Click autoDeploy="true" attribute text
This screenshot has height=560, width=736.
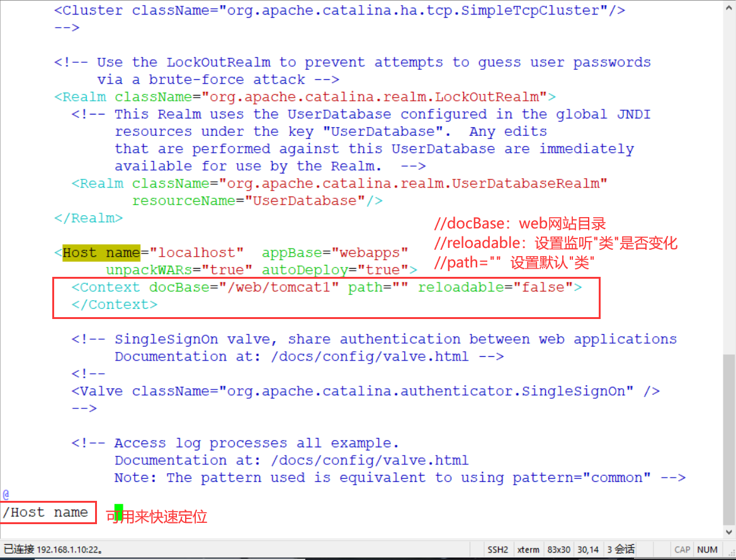point(335,270)
